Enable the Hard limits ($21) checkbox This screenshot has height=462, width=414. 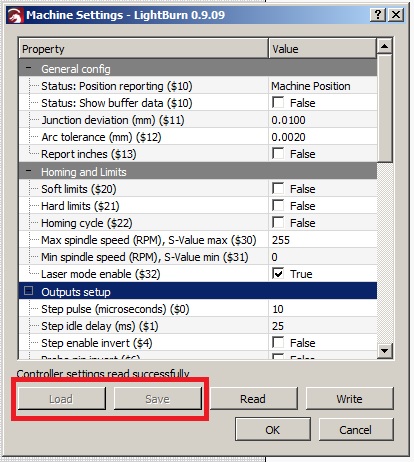point(278,205)
